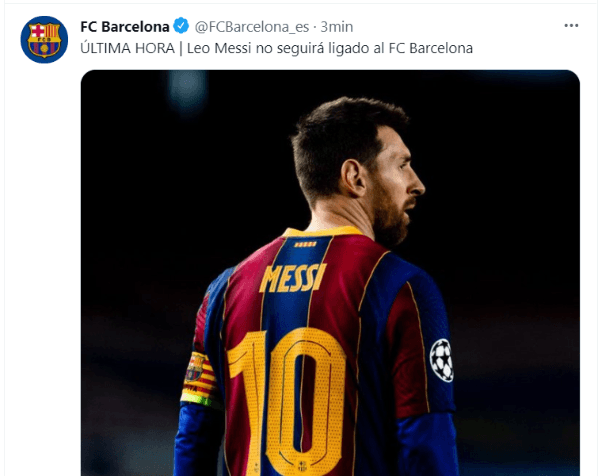
Task: Open the FC Barcelona display name link
Action: 125,27
